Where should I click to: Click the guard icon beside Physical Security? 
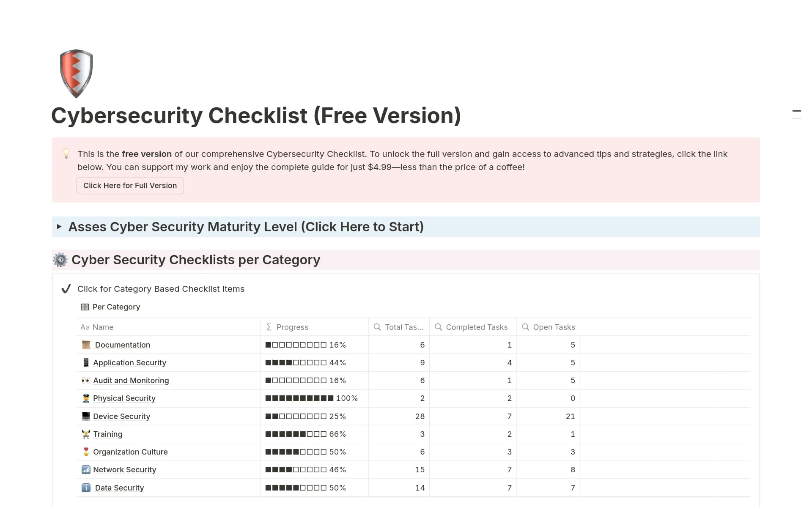coord(86,398)
